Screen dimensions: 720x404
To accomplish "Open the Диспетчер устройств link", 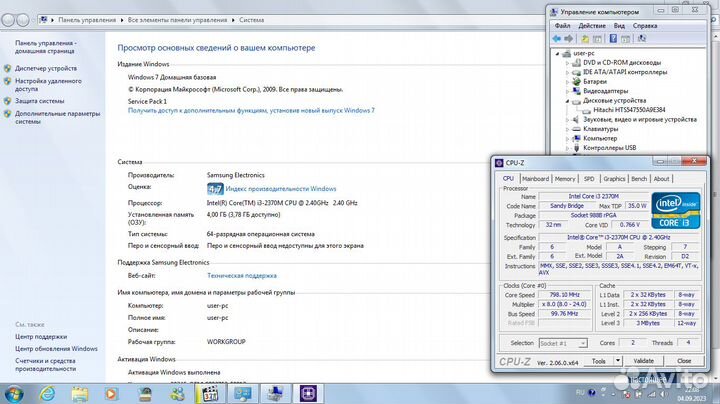I will point(45,68).
